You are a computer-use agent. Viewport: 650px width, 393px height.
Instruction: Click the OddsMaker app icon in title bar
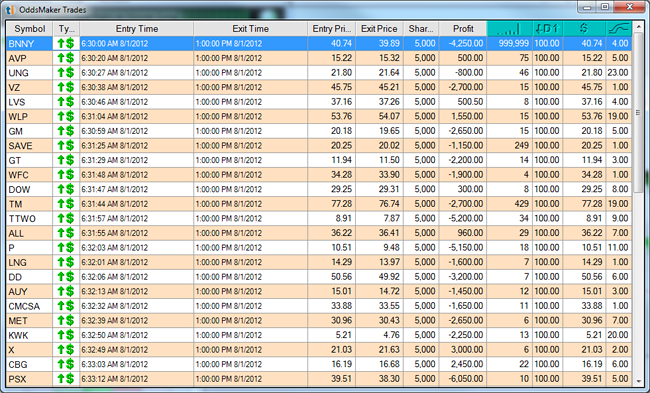coord(10,10)
